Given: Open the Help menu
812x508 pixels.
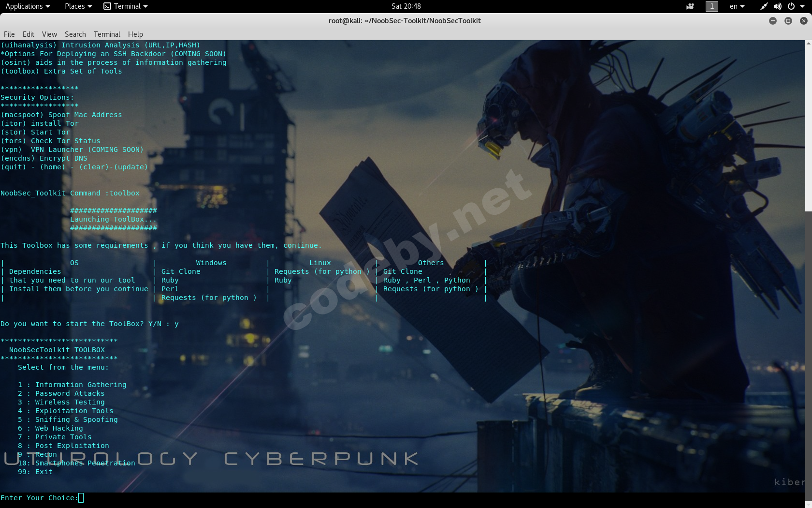Looking at the screenshot, I should point(135,34).
